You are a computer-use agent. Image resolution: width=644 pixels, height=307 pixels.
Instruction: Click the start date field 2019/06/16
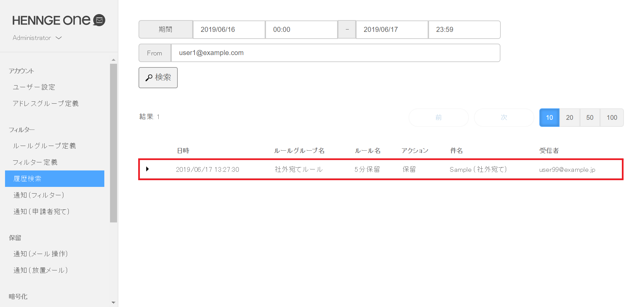point(229,30)
